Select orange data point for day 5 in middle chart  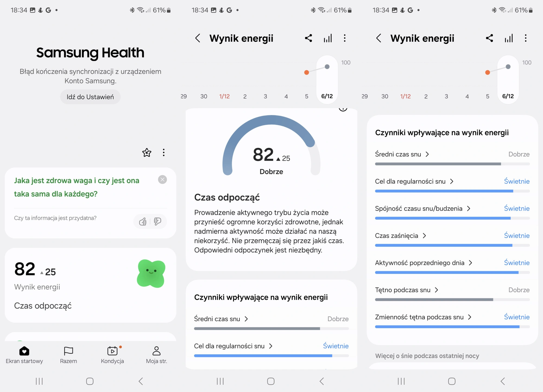(307, 72)
